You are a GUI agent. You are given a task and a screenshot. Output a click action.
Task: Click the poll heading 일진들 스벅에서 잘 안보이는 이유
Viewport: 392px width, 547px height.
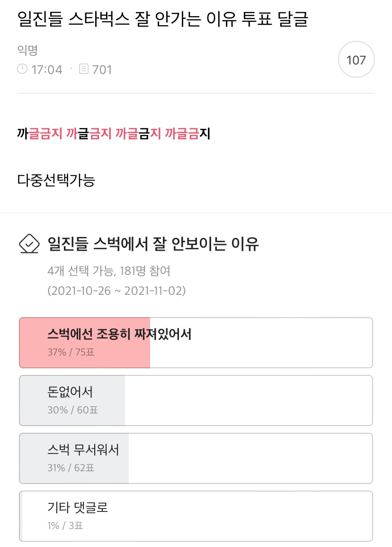point(153,243)
